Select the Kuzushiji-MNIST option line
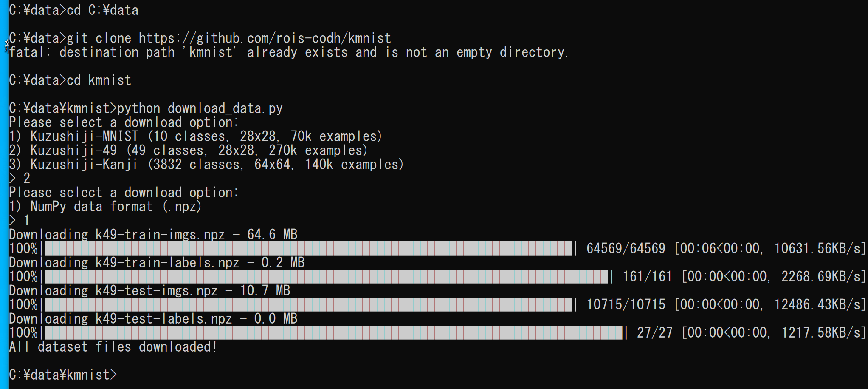The width and height of the screenshot is (868, 389). [x=195, y=136]
